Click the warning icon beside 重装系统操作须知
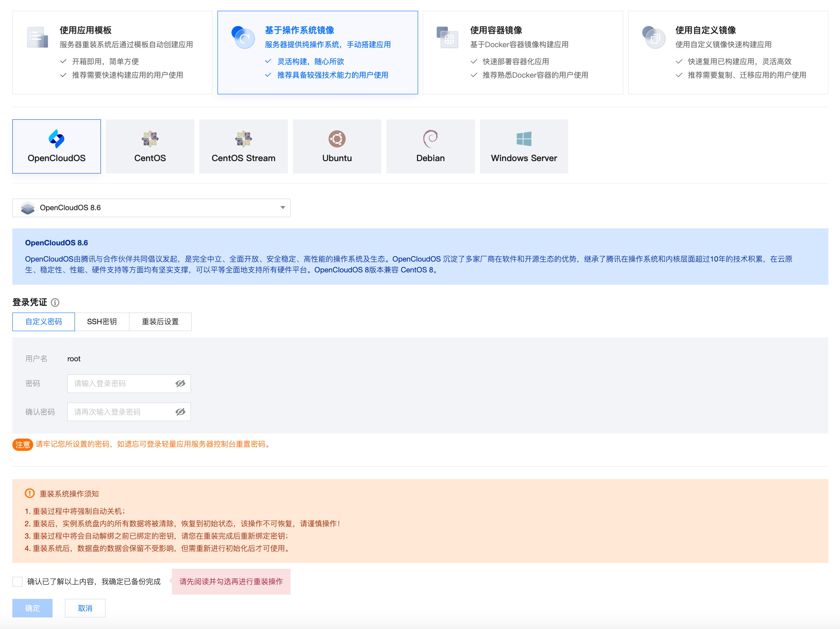This screenshot has width=840, height=629. 30,493
